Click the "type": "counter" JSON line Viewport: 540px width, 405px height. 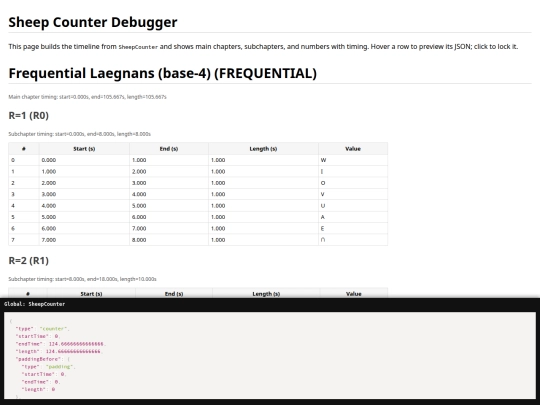tap(42, 329)
